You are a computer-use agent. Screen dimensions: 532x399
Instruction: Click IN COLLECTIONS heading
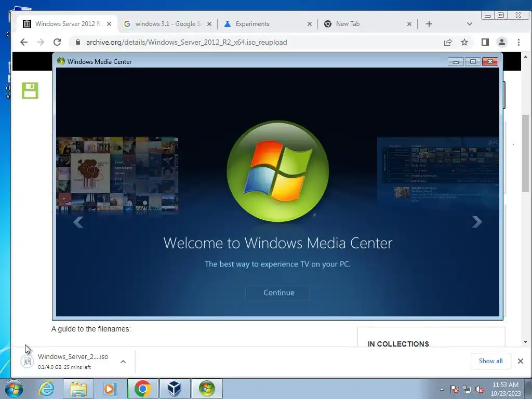pos(398,344)
